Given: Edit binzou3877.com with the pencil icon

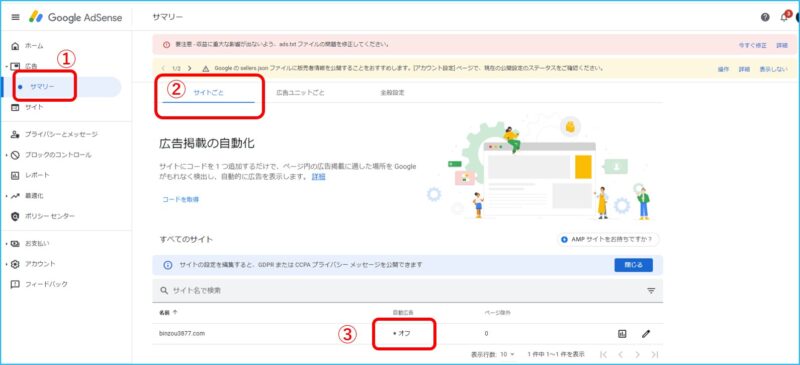Looking at the screenshot, I should pos(646,334).
